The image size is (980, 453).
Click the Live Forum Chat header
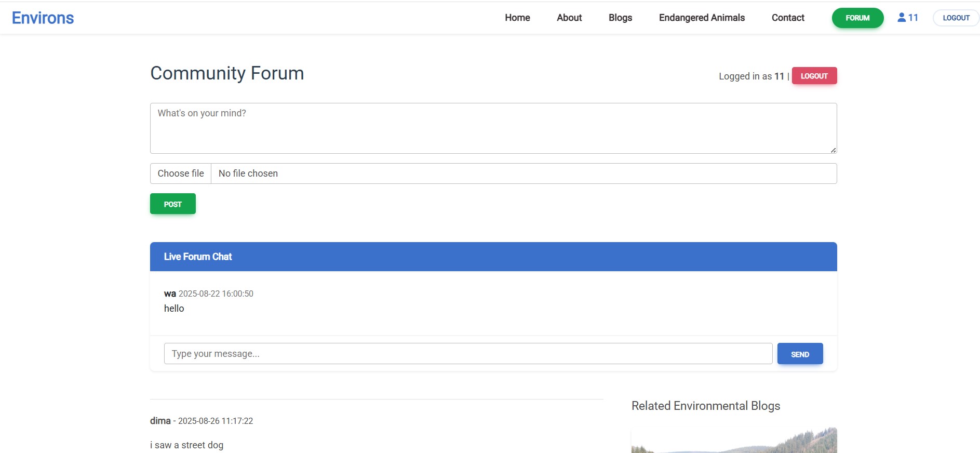(x=493, y=257)
